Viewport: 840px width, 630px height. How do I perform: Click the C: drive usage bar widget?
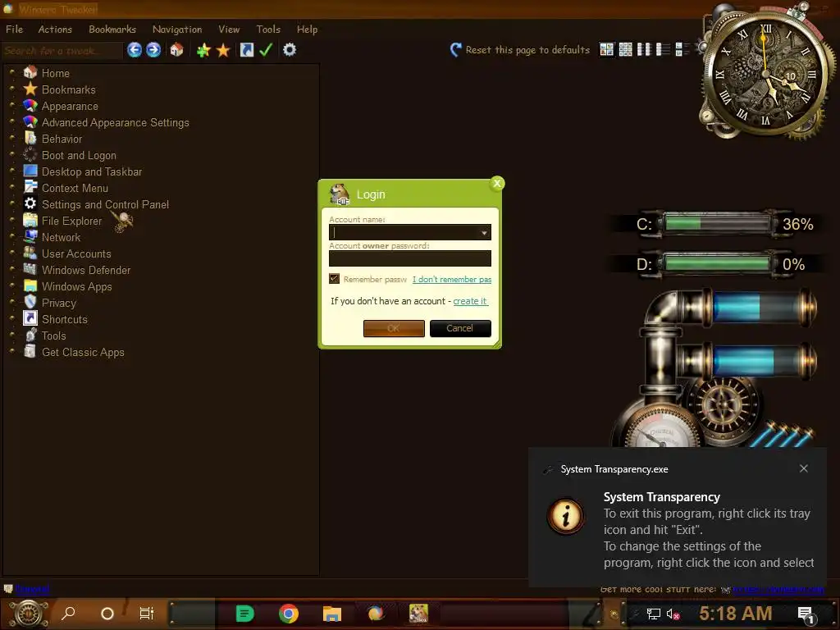(x=717, y=223)
